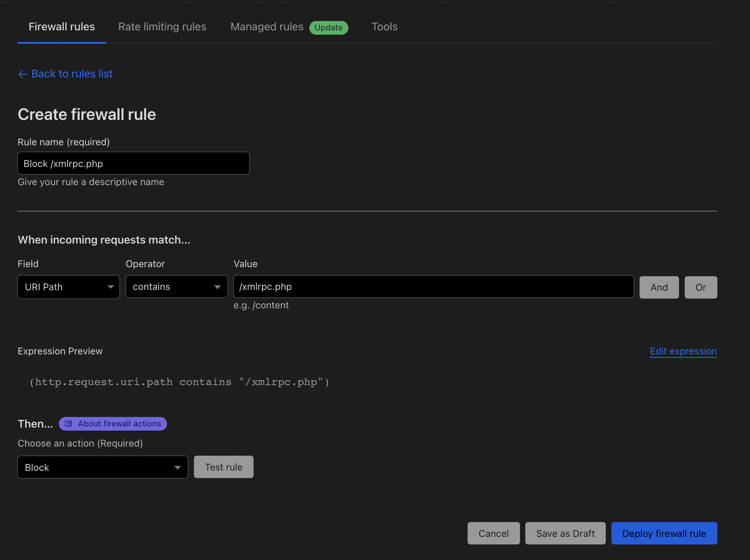Go to the Tools tab

pos(384,27)
